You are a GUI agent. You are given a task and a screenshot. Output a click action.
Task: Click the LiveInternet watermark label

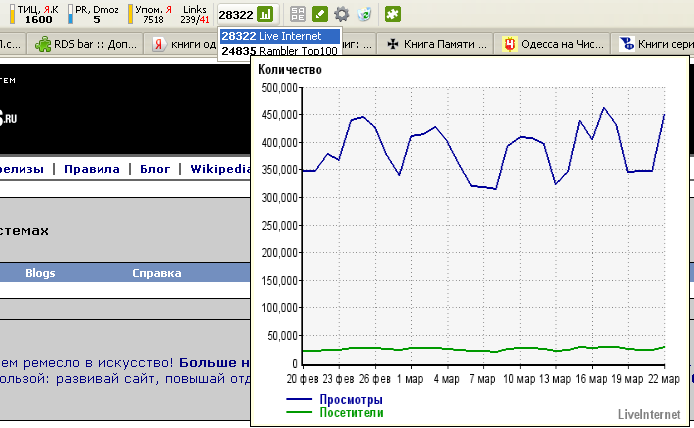coord(649,415)
